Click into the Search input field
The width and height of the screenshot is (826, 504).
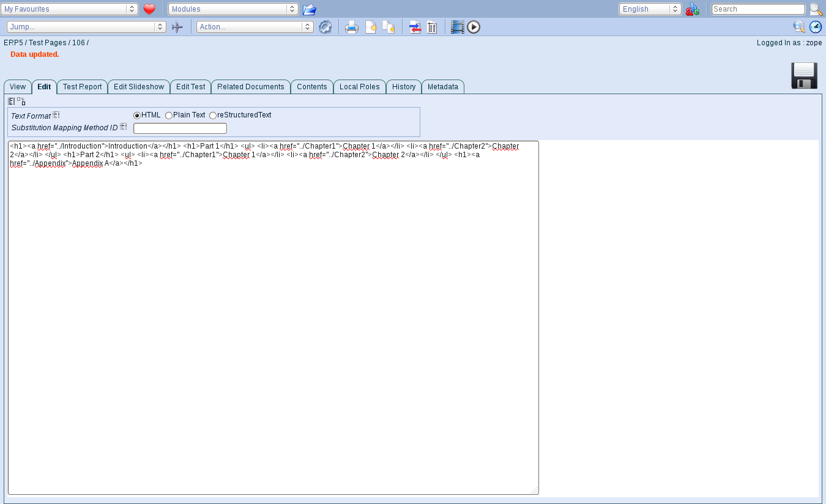758,9
